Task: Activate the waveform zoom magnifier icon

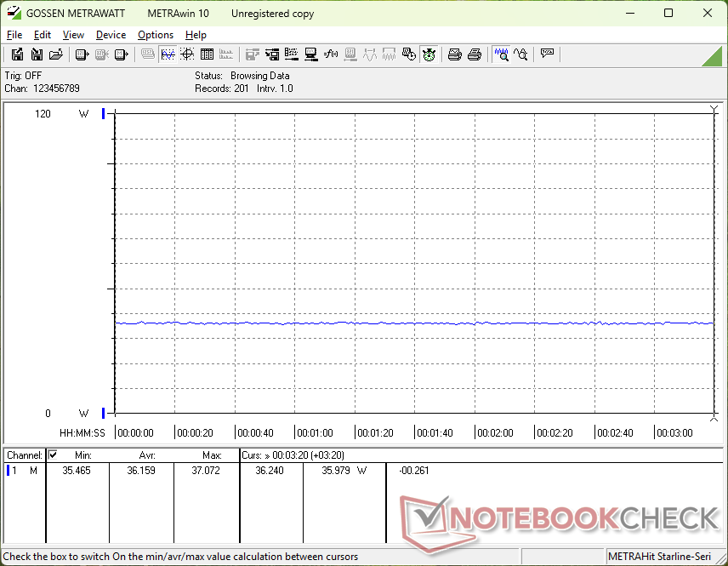Action: point(502,54)
